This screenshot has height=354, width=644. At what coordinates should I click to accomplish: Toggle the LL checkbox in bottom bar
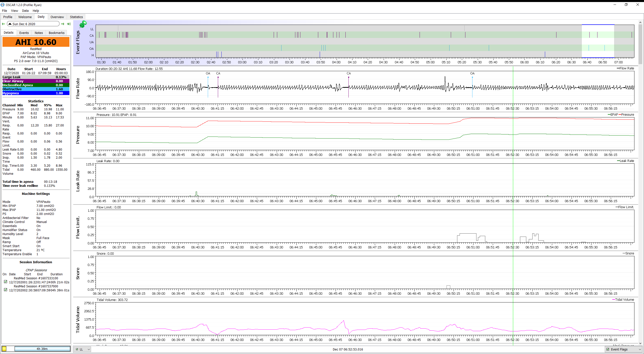(77, 349)
